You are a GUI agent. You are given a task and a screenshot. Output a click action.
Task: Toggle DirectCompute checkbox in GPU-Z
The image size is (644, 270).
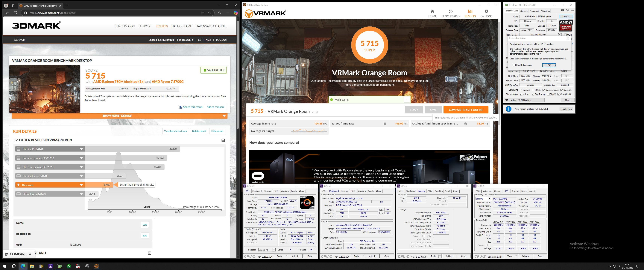544,90
